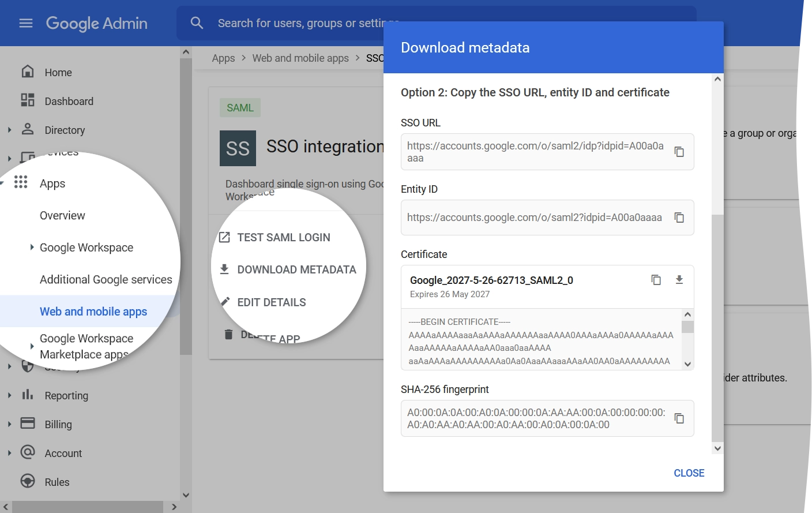This screenshot has height=513, width=812.
Task: Close the Download metadata dialog
Action: point(689,473)
